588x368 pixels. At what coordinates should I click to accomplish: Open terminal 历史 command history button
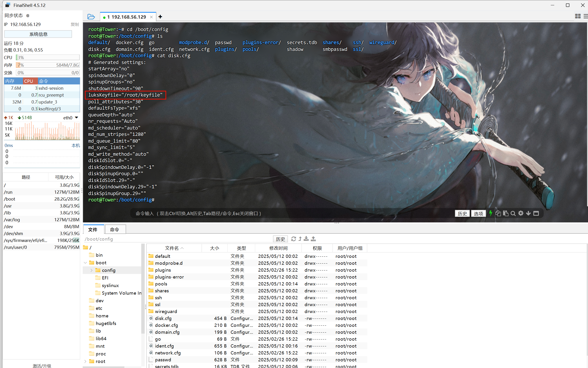[462, 213]
